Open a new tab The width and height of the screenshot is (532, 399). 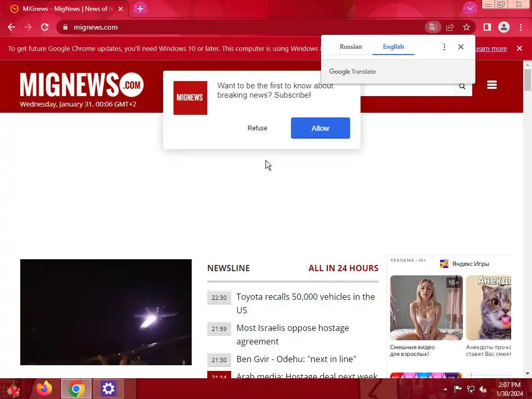pos(140,9)
